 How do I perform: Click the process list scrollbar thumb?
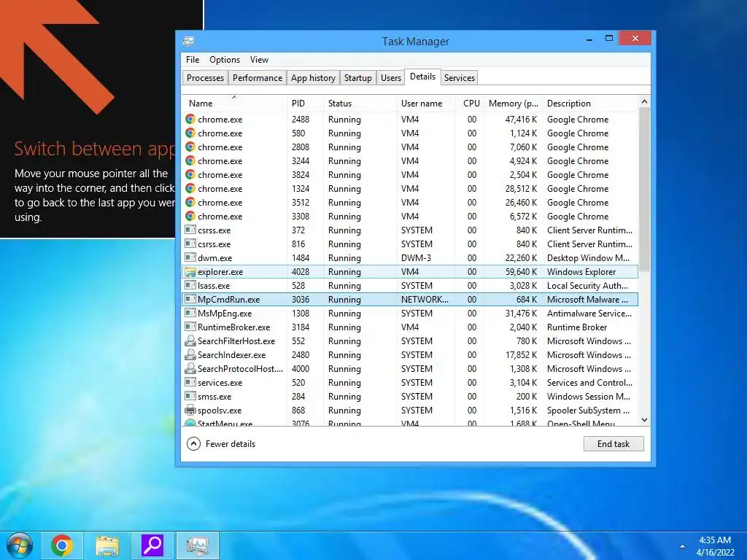click(x=644, y=190)
